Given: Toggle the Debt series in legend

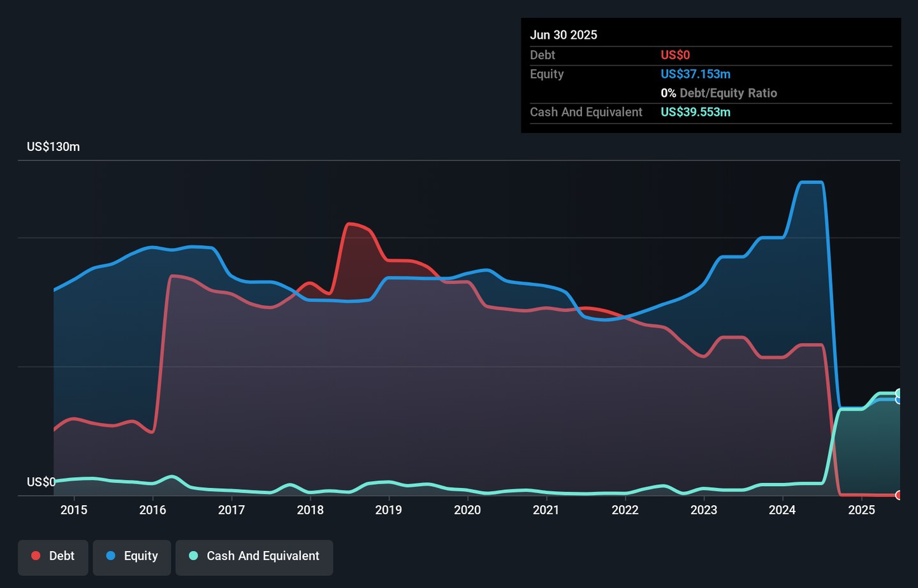Looking at the screenshot, I should click(x=53, y=557).
